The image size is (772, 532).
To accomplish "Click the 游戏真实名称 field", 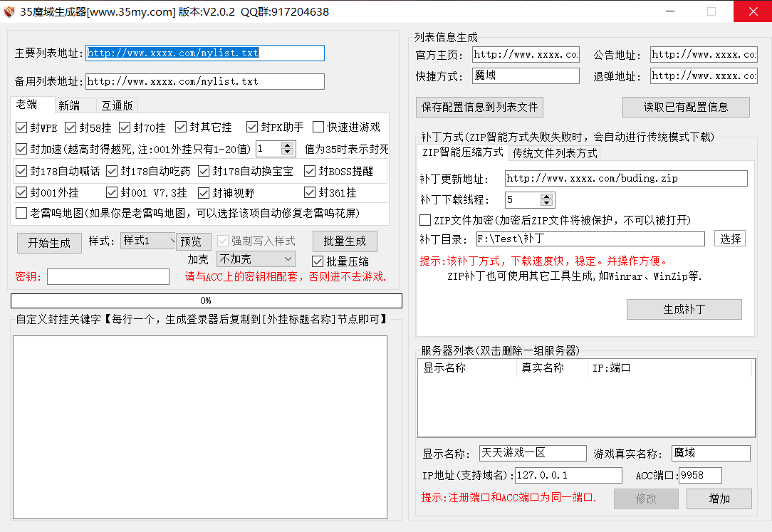I will tap(711, 453).
